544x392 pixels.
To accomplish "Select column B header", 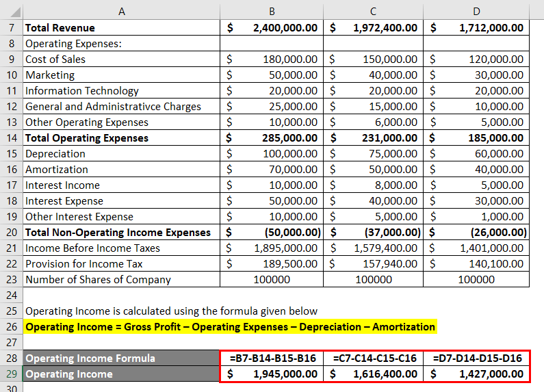I will click(272, 12).
